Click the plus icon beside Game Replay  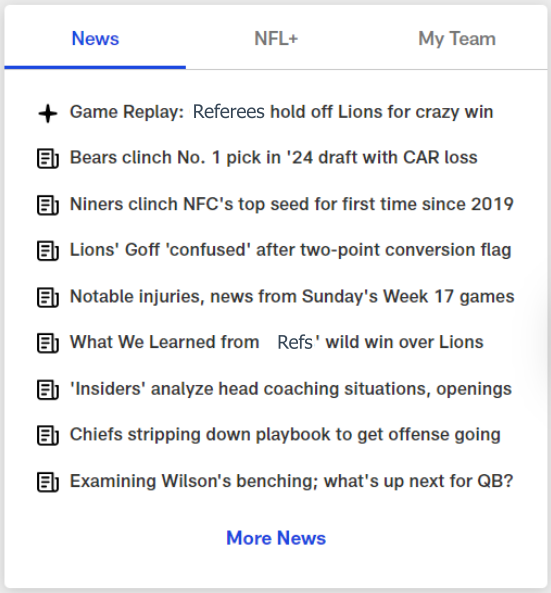(48, 113)
